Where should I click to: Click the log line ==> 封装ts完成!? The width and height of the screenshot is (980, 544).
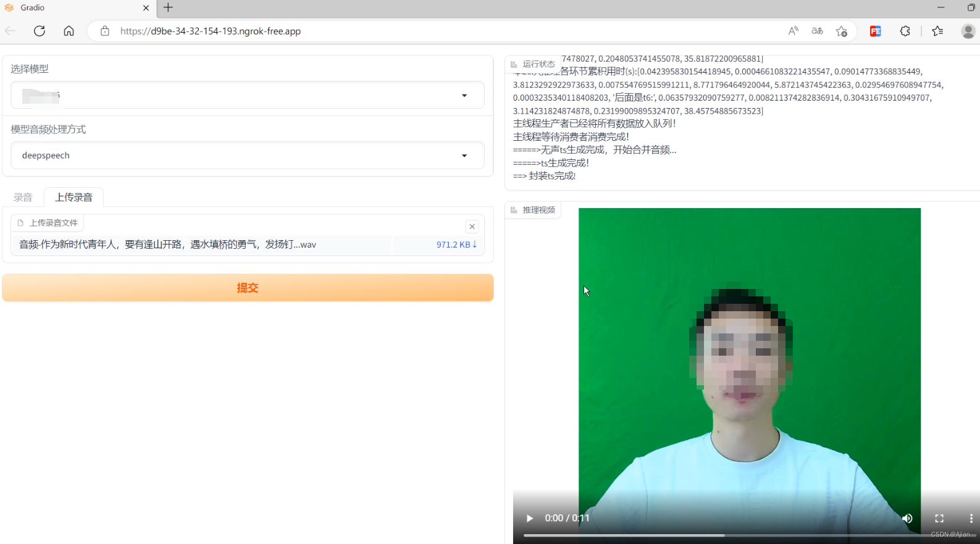[544, 176]
